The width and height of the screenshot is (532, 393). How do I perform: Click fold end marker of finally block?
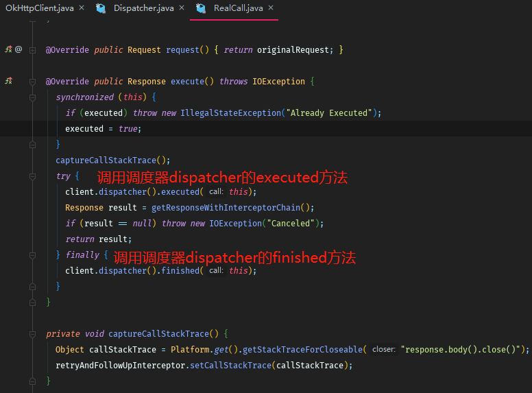[x=33, y=287]
